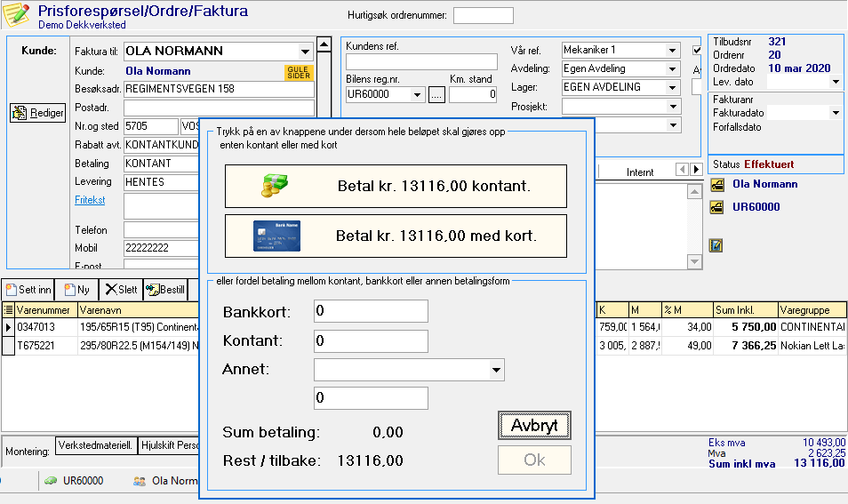This screenshot has height=504, width=848.
Task: Click the UR60000 vehicle link on right
Action: (756, 206)
